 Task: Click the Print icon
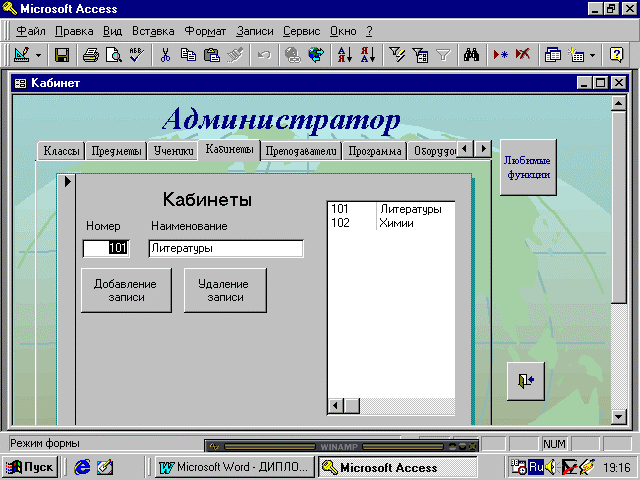(91, 55)
